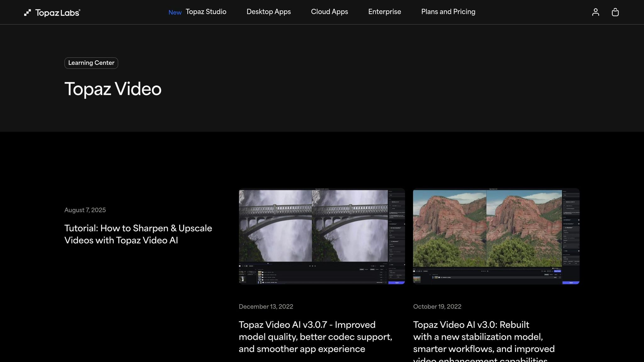Open the Desktop Apps menu item

coord(269,12)
